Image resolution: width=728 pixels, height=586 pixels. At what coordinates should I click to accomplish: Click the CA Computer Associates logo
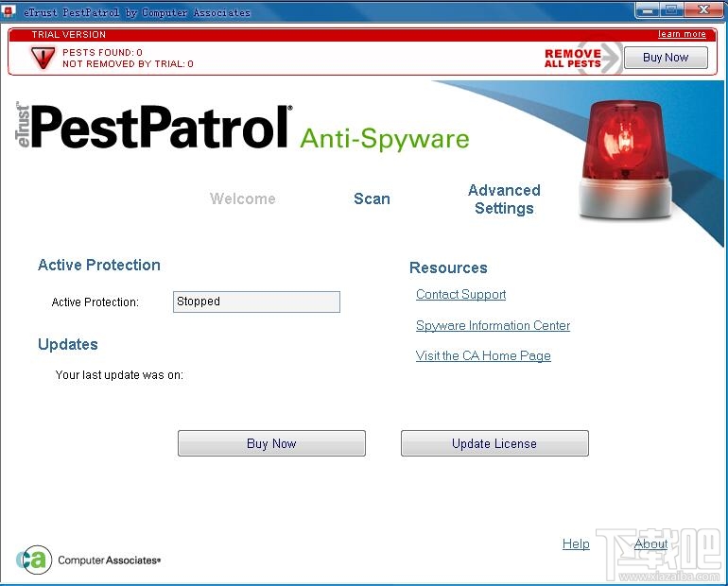[88, 560]
